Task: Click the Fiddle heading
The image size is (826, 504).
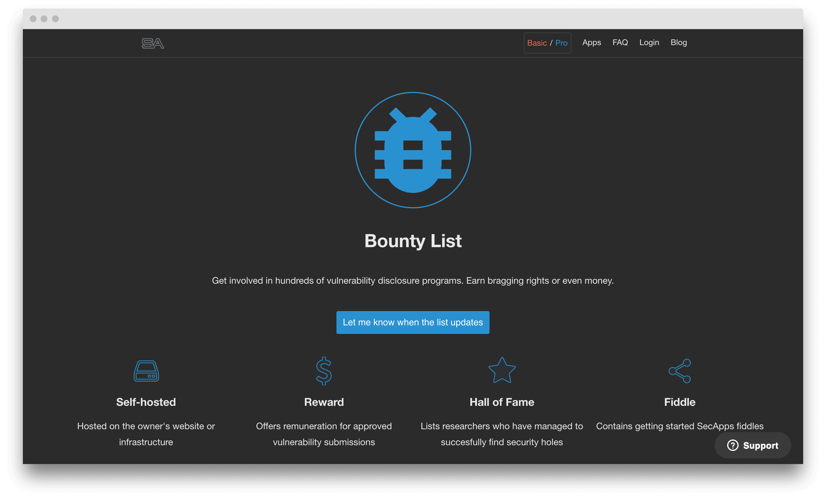Action: 679,402
